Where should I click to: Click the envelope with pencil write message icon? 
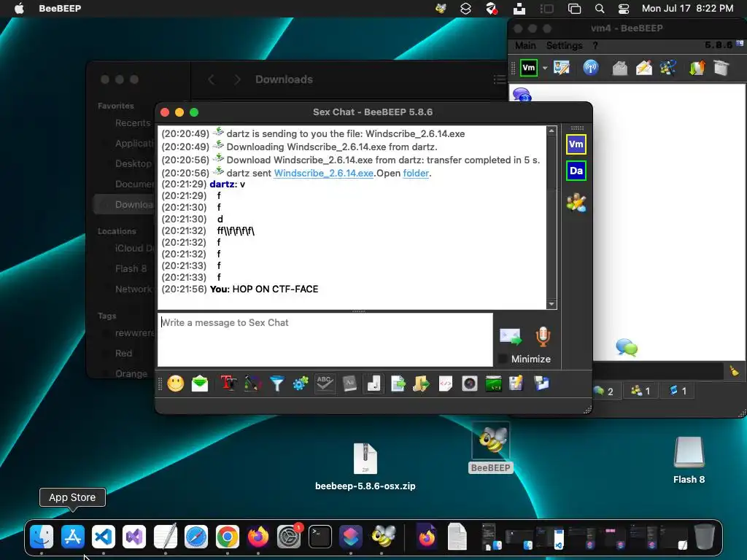643,68
